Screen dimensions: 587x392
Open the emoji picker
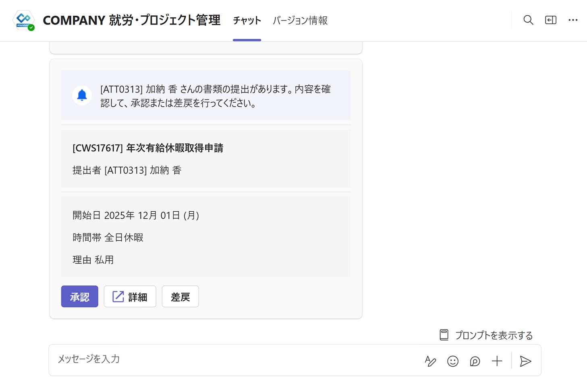tap(453, 361)
